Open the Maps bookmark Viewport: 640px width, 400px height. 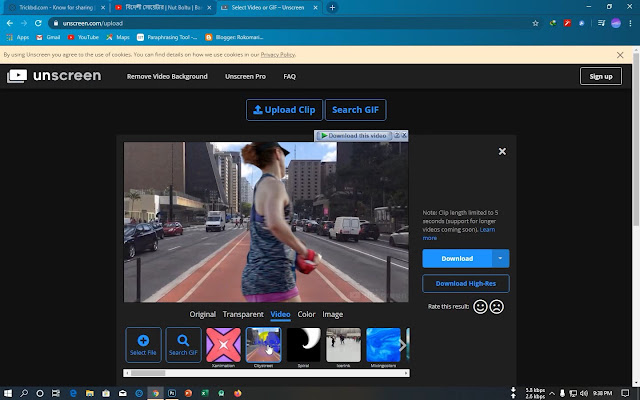click(118, 37)
